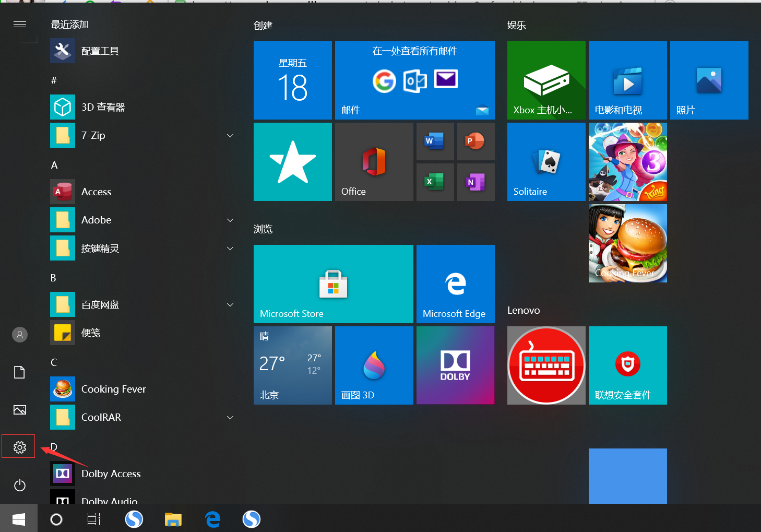Open the Lenovo security suite tile
The image size is (761, 532).
(x=628, y=365)
